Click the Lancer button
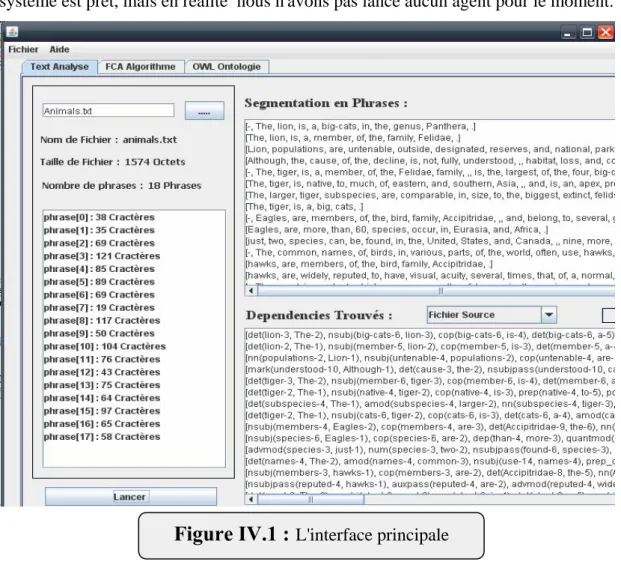Screen dimensions: 621x565 (x=131, y=497)
